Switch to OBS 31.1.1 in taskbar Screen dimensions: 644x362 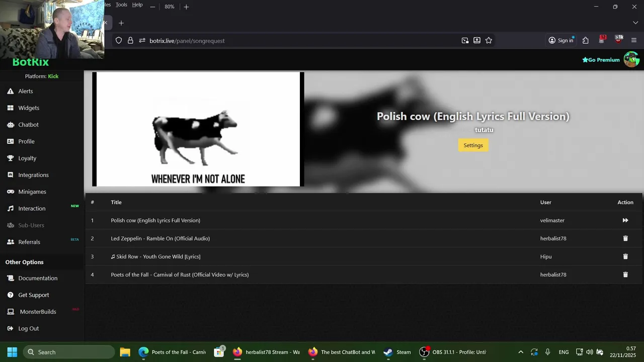click(453, 352)
